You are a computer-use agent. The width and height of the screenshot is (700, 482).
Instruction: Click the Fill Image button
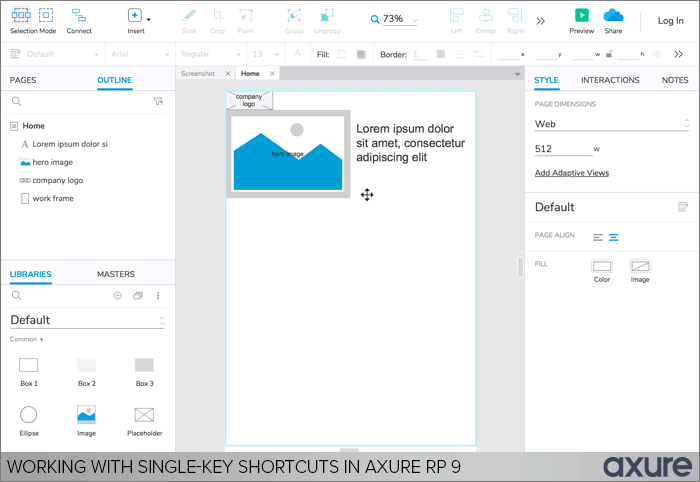coord(640,266)
